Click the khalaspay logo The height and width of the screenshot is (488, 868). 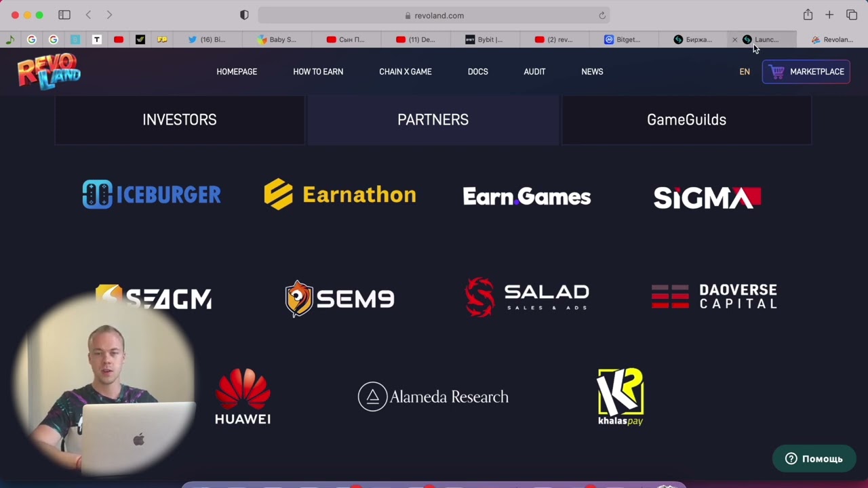620,396
